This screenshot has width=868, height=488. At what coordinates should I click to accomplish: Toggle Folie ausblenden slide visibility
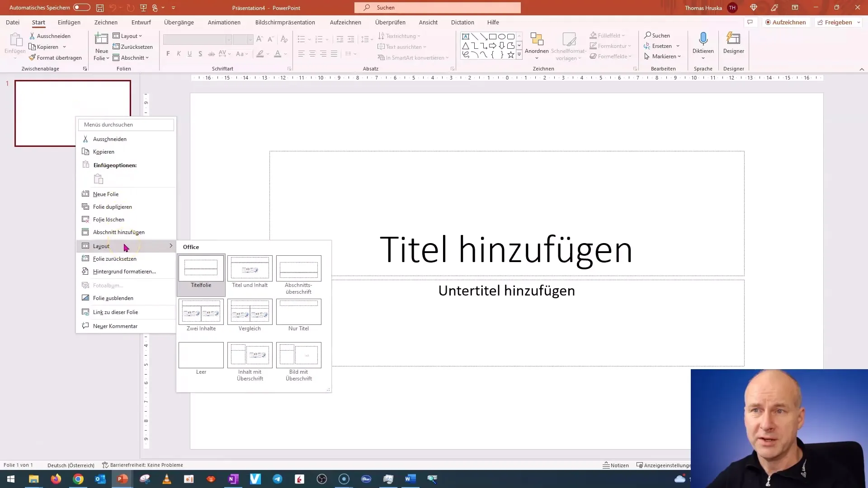[x=113, y=297]
